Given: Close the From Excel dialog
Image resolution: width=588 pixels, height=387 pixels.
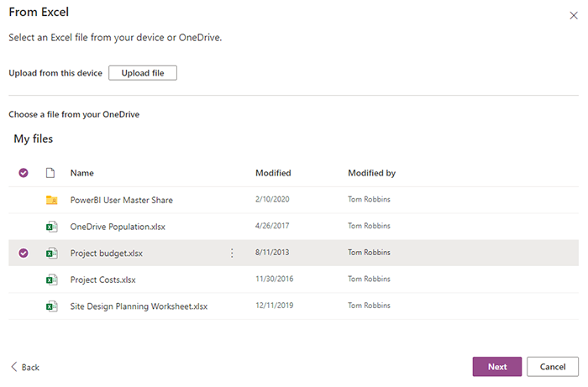Looking at the screenshot, I should pyautogui.click(x=574, y=15).
